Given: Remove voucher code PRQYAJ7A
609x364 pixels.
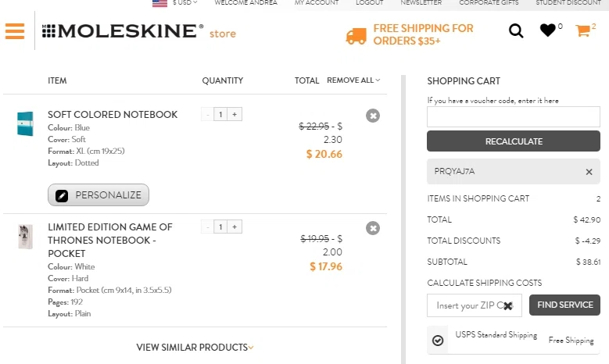Looking at the screenshot, I should tap(589, 172).
